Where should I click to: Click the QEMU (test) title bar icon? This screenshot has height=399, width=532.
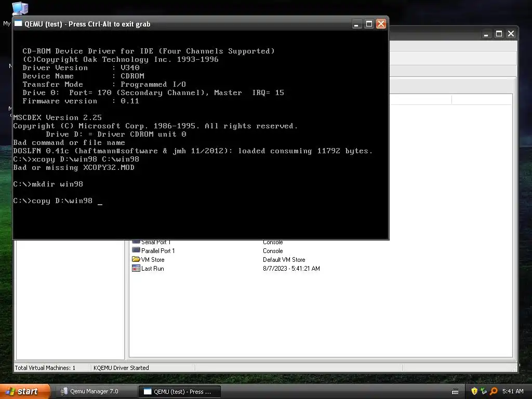click(18, 23)
